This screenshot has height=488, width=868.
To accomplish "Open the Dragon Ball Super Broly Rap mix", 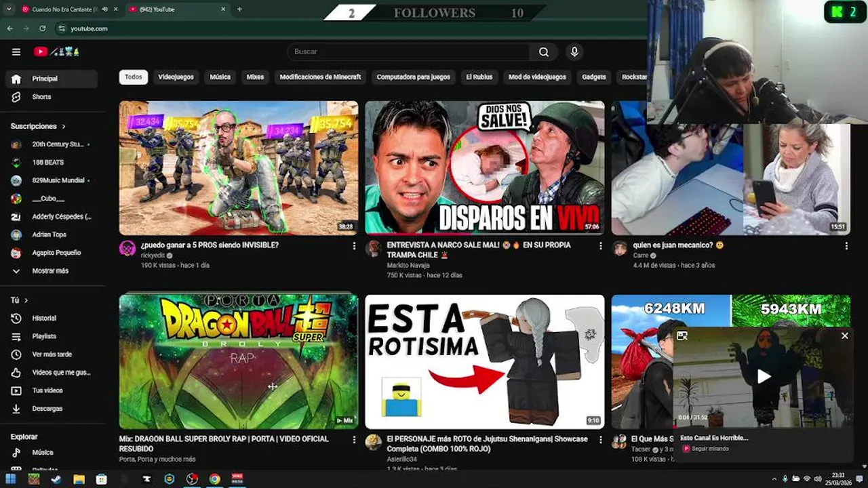I will 239,361.
